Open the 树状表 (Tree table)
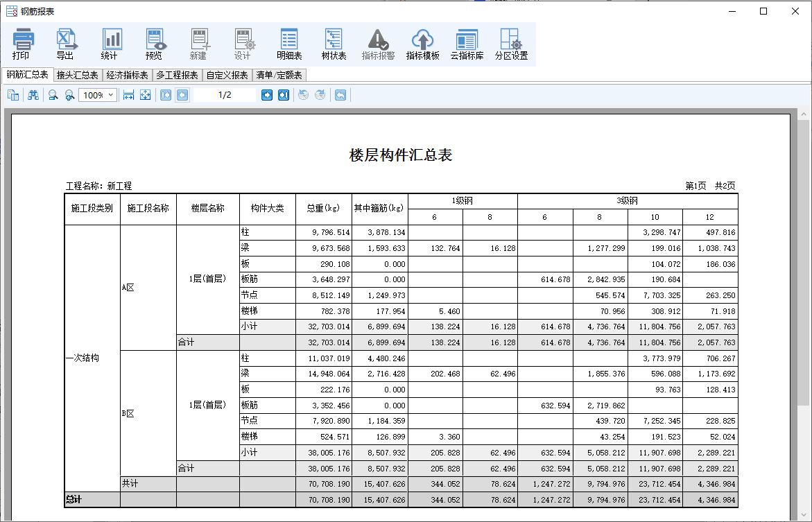This screenshot has height=522, width=812. click(334, 44)
